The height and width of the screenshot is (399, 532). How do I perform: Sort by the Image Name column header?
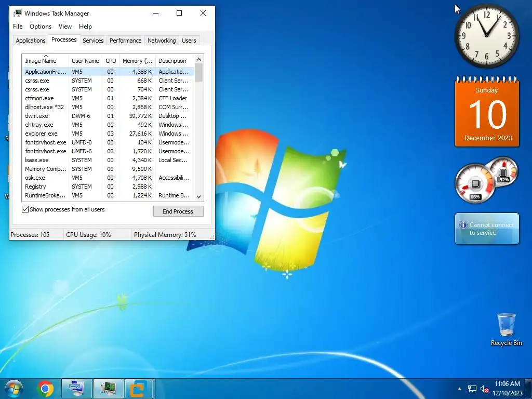click(x=45, y=61)
